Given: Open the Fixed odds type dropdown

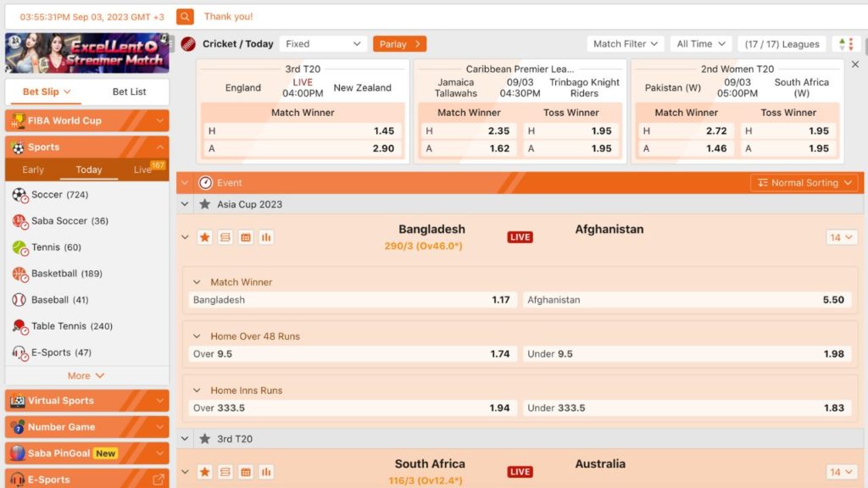Looking at the screenshot, I should 323,44.
